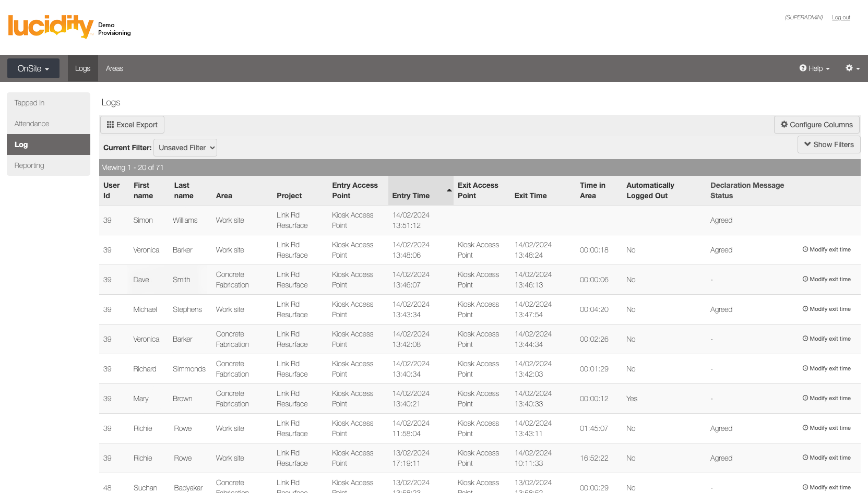Viewport: 868px width, 493px height.
Task: Open the Unsaved Filter dropdown
Action: pyautogui.click(x=185, y=148)
